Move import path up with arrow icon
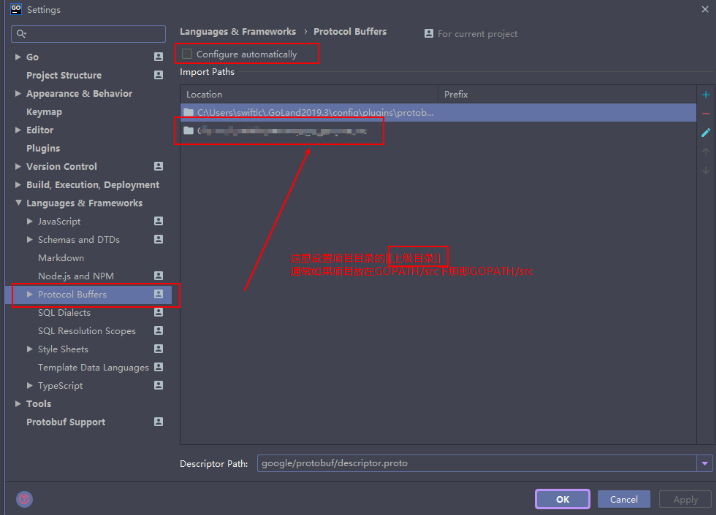 tap(705, 152)
